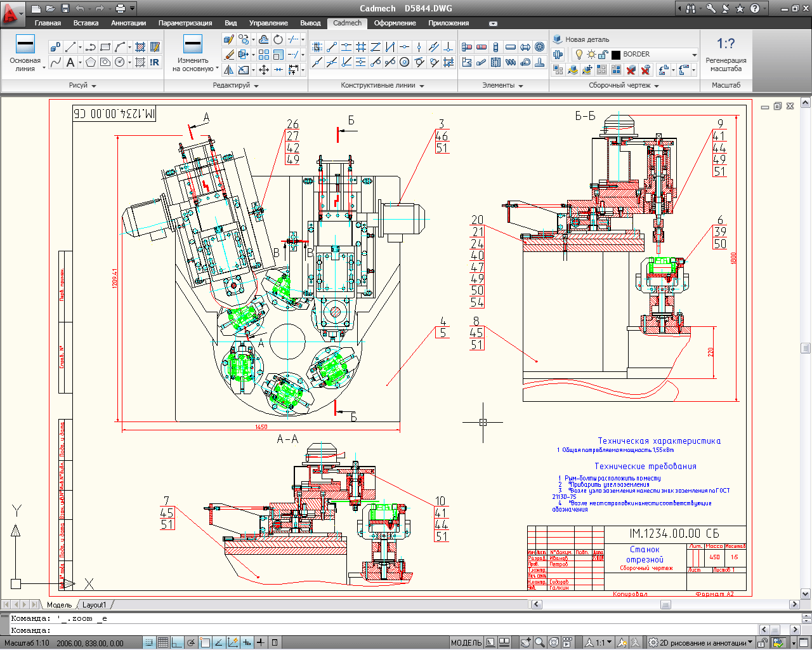Select the spring element icon
The image size is (812, 650).
[510, 62]
